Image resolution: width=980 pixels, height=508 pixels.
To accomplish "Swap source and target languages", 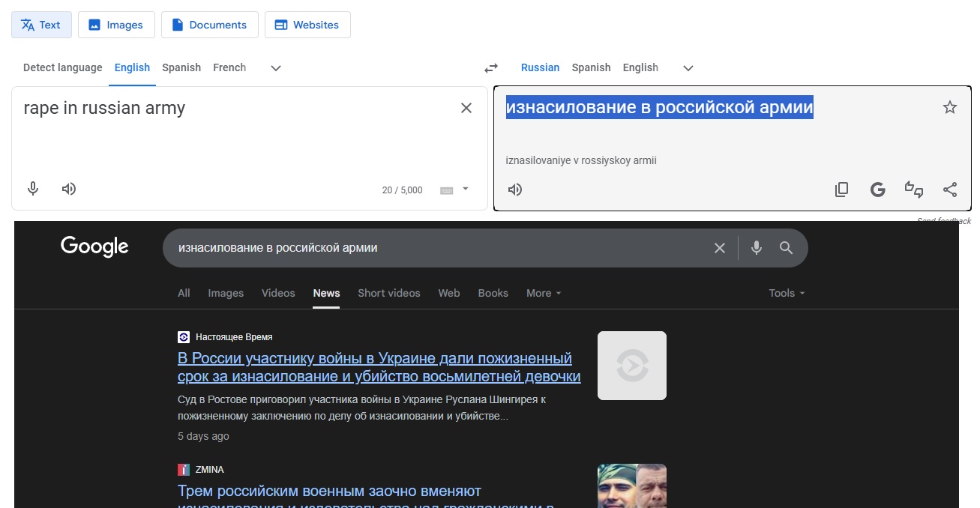I will coord(491,68).
